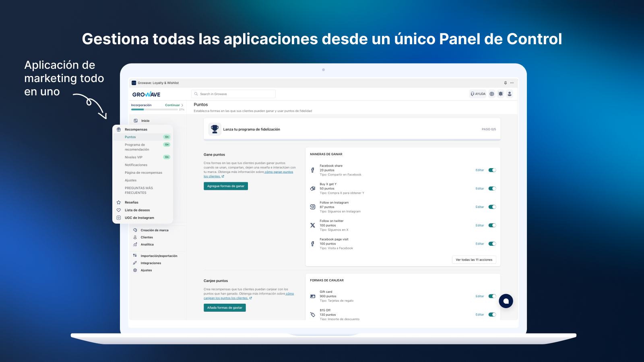The width and height of the screenshot is (644, 362).
Task: Click Editar for Facebook share
Action: [480, 170]
